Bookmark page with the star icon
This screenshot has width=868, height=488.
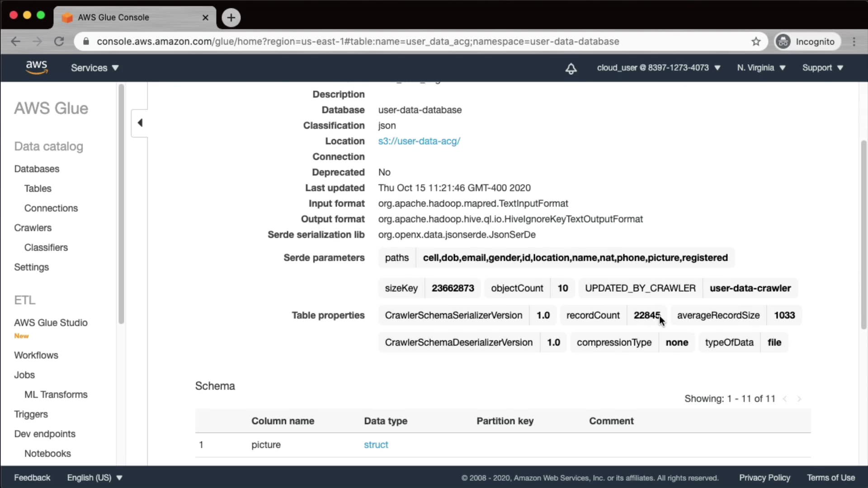tap(756, 42)
